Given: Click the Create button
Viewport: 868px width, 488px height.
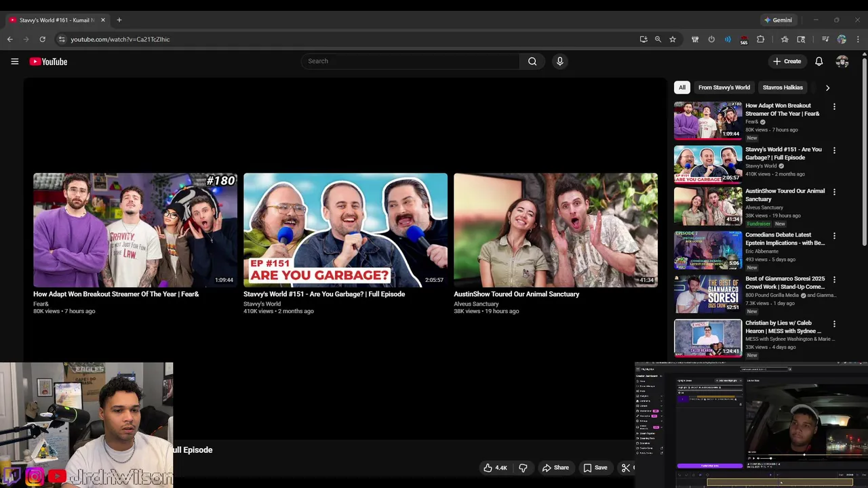Looking at the screenshot, I should [x=787, y=61].
